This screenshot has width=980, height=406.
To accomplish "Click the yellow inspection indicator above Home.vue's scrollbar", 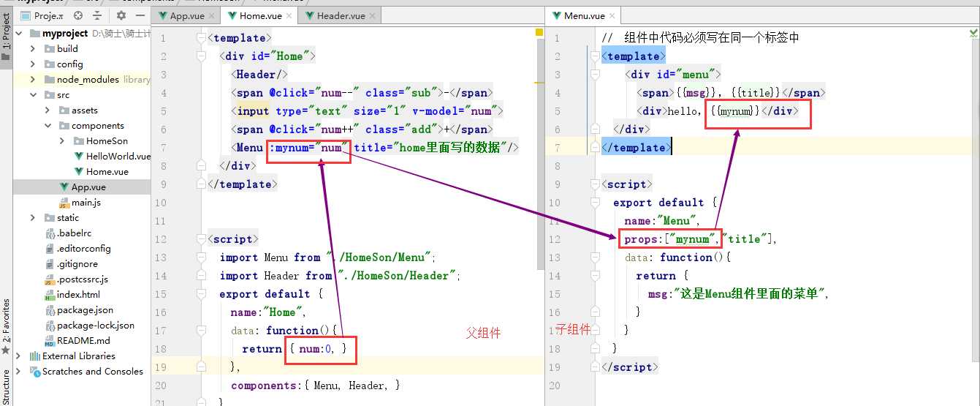I will [x=539, y=32].
